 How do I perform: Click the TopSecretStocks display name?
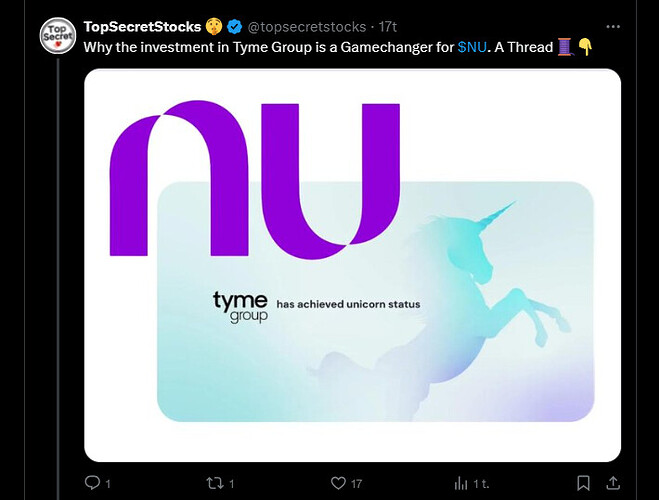pyautogui.click(x=142, y=27)
